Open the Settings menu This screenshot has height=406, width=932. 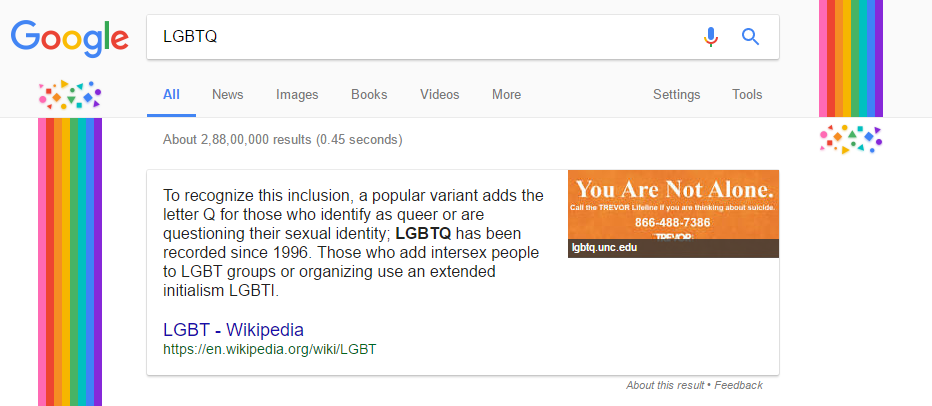point(676,95)
